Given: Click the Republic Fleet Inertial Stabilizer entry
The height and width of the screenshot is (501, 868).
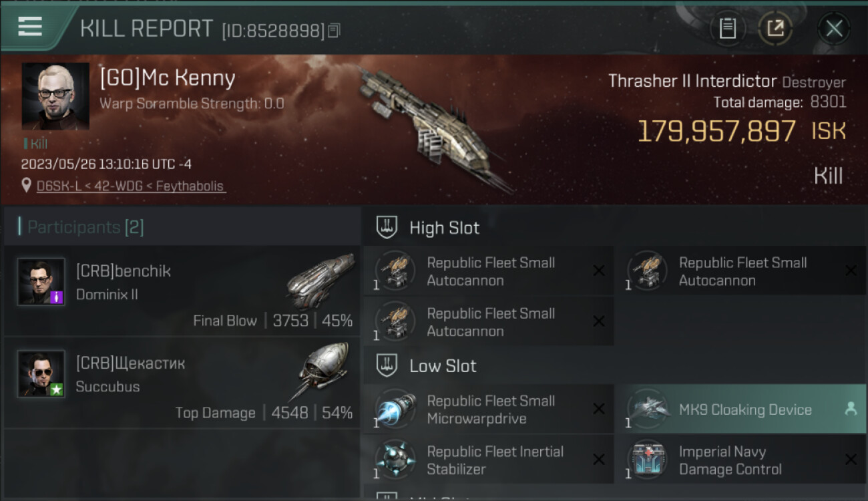Looking at the screenshot, I should point(489,460).
